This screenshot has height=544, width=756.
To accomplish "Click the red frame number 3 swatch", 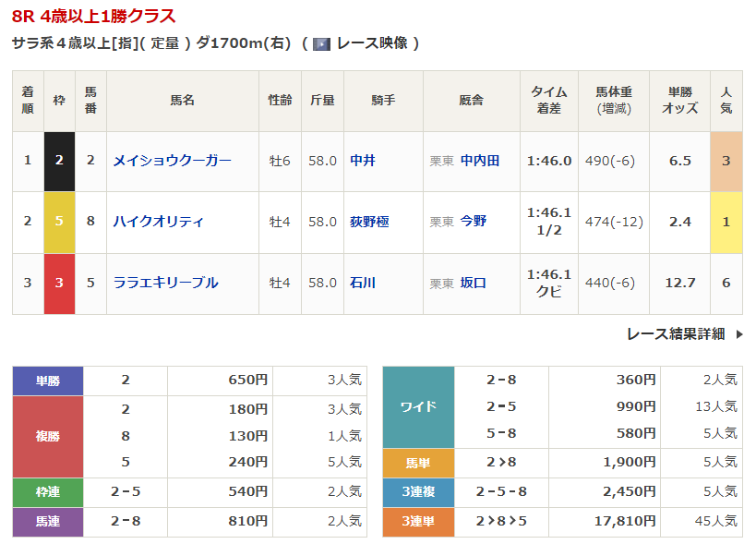I will 59,283.
